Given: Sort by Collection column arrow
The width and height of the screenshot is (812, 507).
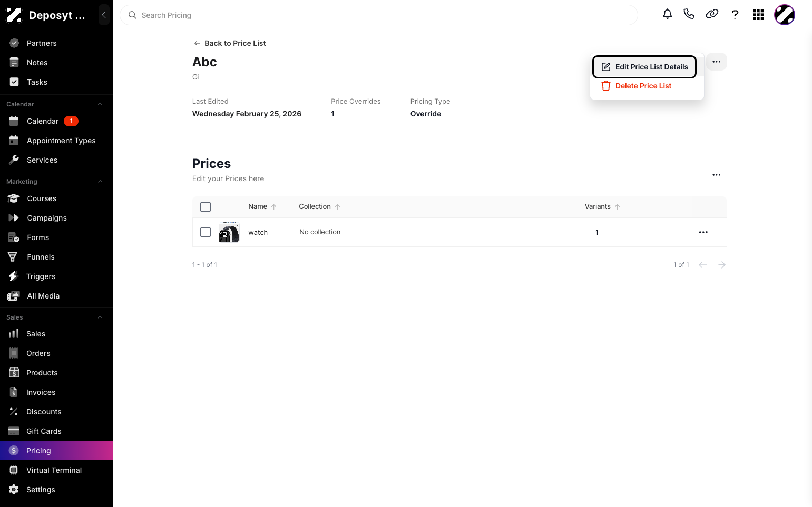Looking at the screenshot, I should click(x=338, y=207).
